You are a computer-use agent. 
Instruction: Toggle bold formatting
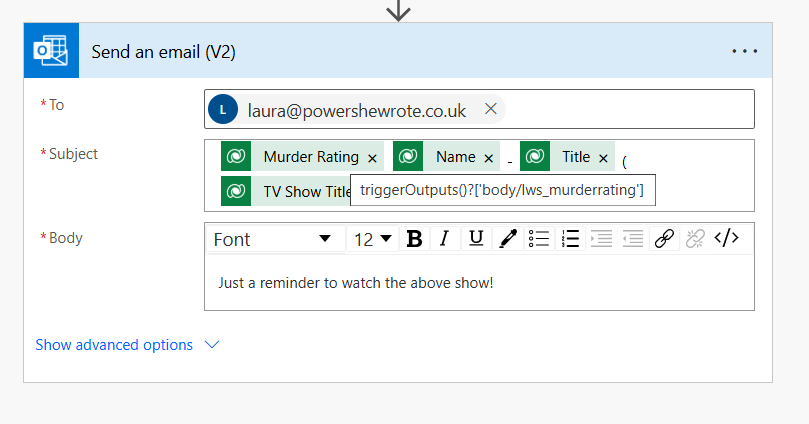coord(414,239)
